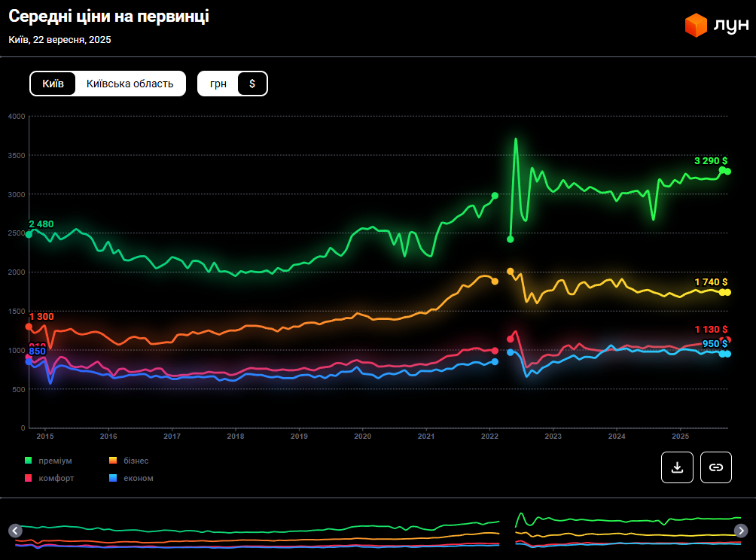Select Київ region toggle
Viewport: 756px width, 560px height.
click(x=53, y=84)
